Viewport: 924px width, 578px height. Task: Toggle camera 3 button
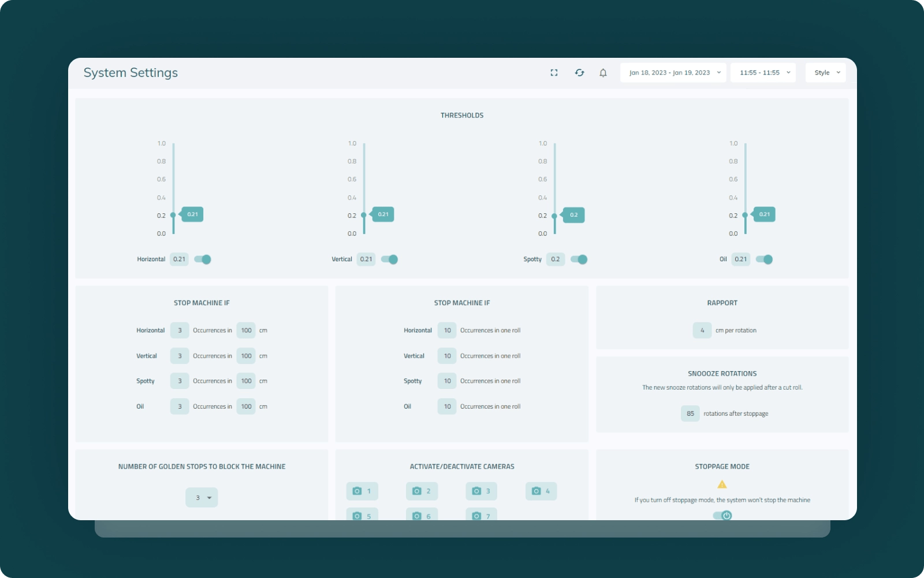[482, 491]
